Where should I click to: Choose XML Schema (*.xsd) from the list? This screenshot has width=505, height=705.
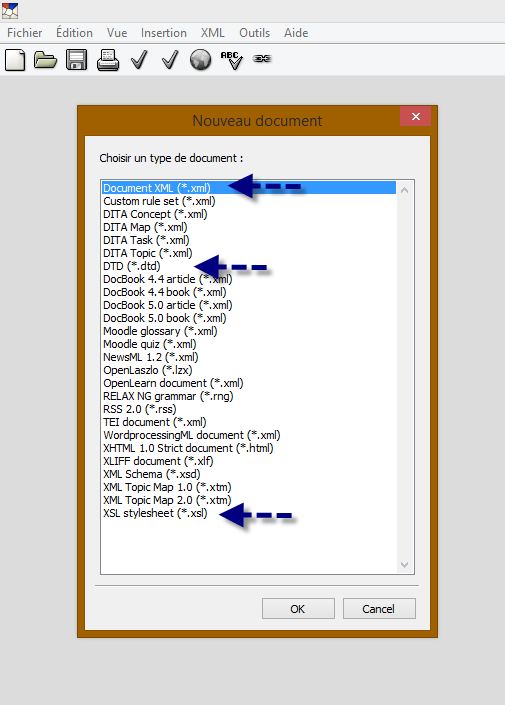(152, 474)
